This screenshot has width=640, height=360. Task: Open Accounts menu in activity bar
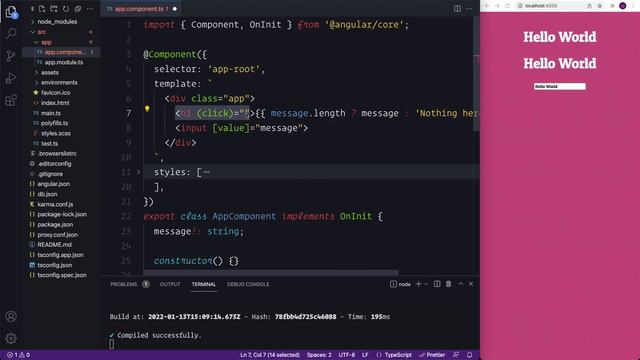pos(11,316)
